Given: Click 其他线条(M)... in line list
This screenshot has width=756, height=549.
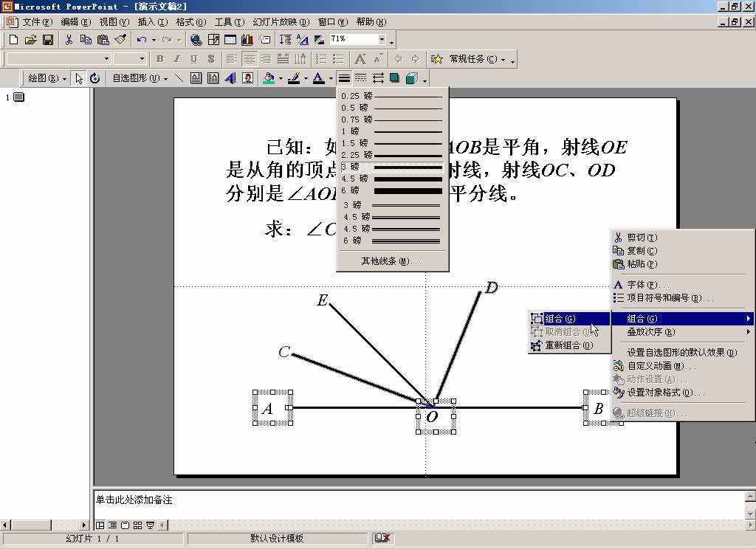Looking at the screenshot, I should (391, 261).
